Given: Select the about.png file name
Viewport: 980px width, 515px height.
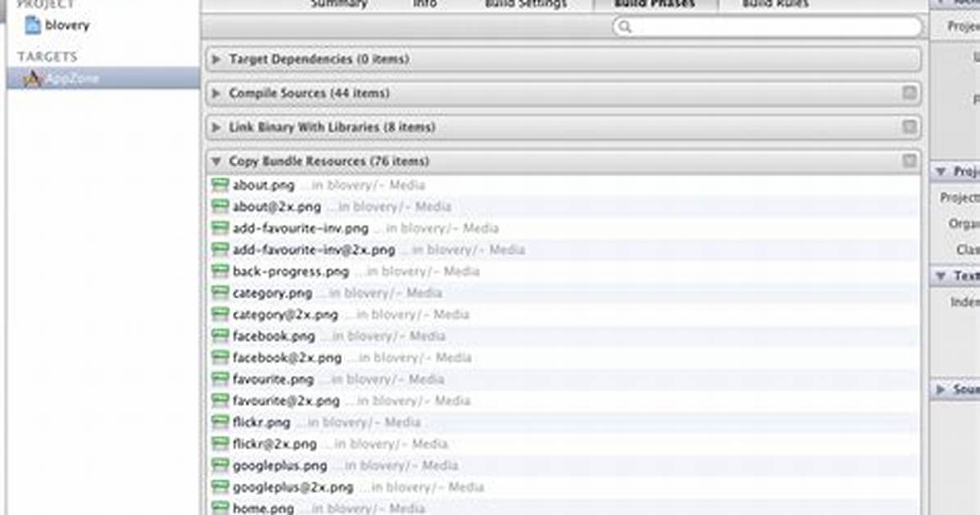Looking at the screenshot, I should tap(263, 185).
